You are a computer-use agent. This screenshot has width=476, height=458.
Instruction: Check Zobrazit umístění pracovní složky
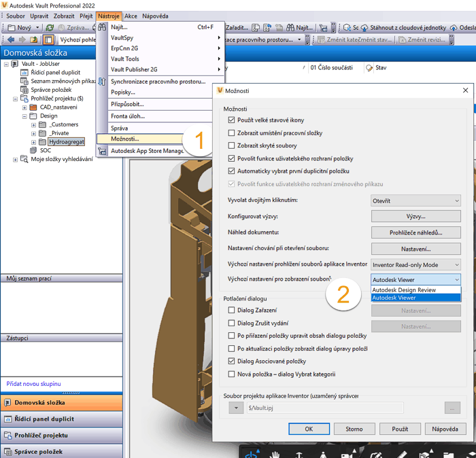coord(231,133)
